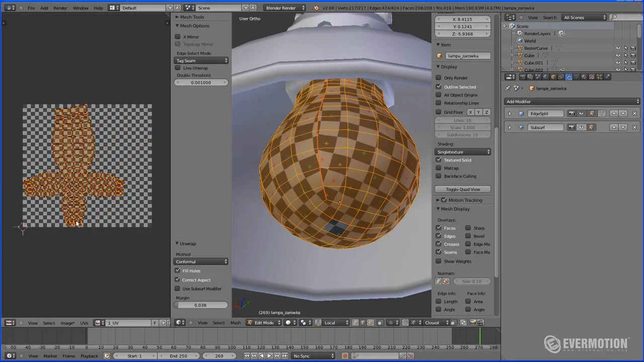Screen dimensions: 644x362
Task: Remove the EdgeSplit modifier with X
Action: pyautogui.click(x=634, y=113)
